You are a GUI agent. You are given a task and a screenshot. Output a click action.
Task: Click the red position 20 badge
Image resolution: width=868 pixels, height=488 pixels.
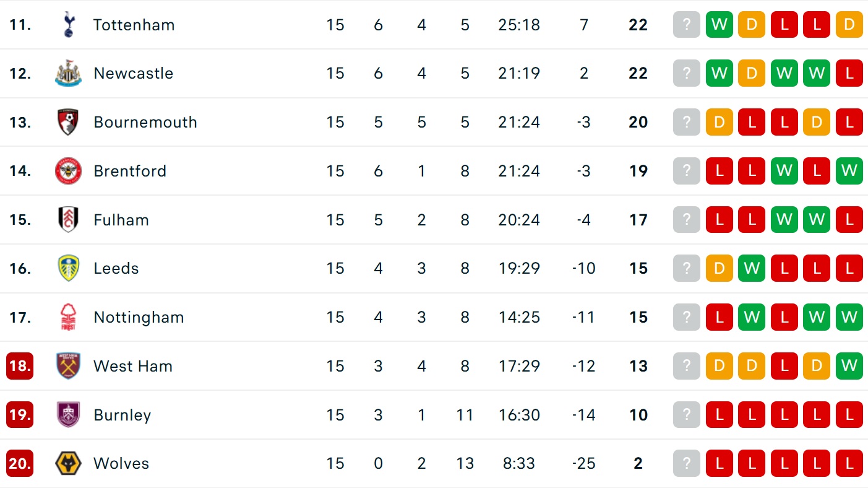coord(20,463)
